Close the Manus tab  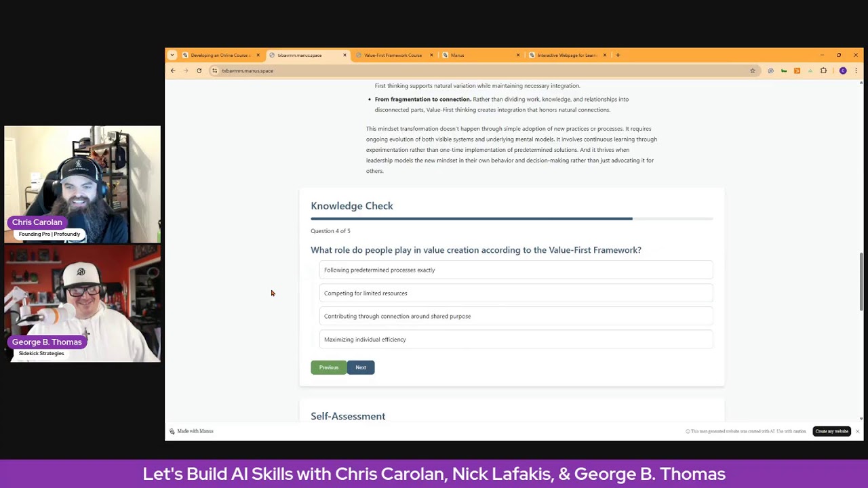coord(518,55)
